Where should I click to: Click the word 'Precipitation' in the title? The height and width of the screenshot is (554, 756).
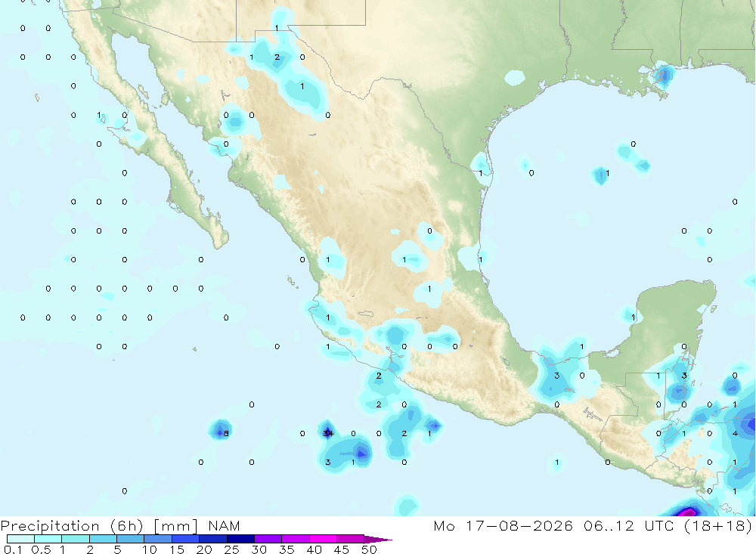pos(50,526)
